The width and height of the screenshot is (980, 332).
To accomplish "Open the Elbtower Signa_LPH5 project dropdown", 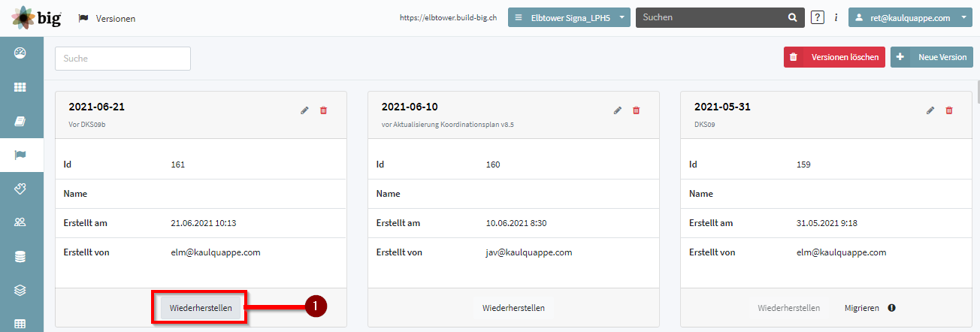I will click(x=569, y=17).
